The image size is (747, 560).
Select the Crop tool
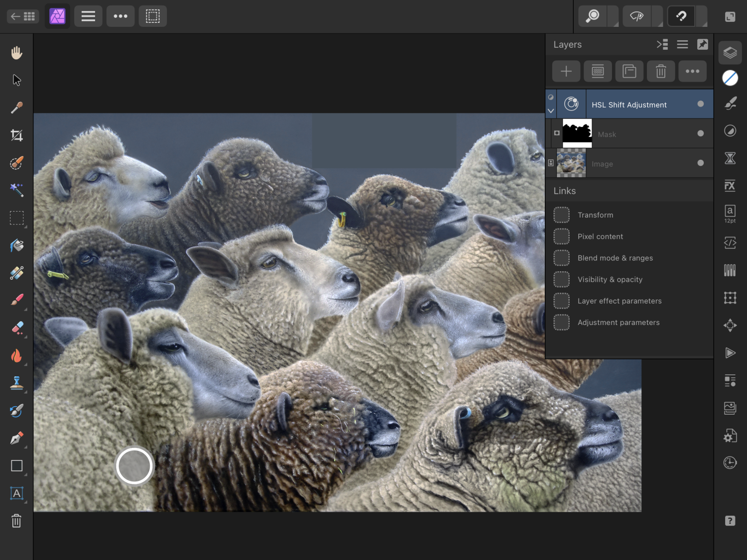16,135
